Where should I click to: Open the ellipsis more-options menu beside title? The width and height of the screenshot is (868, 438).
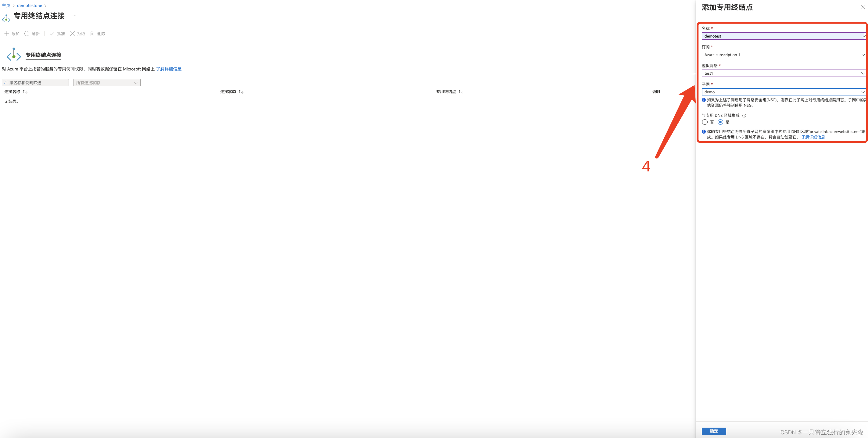click(x=74, y=16)
